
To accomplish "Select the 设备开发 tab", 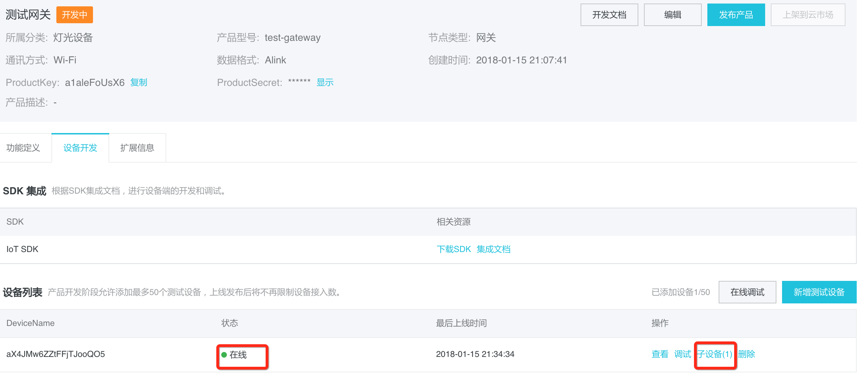I will pos(80,148).
